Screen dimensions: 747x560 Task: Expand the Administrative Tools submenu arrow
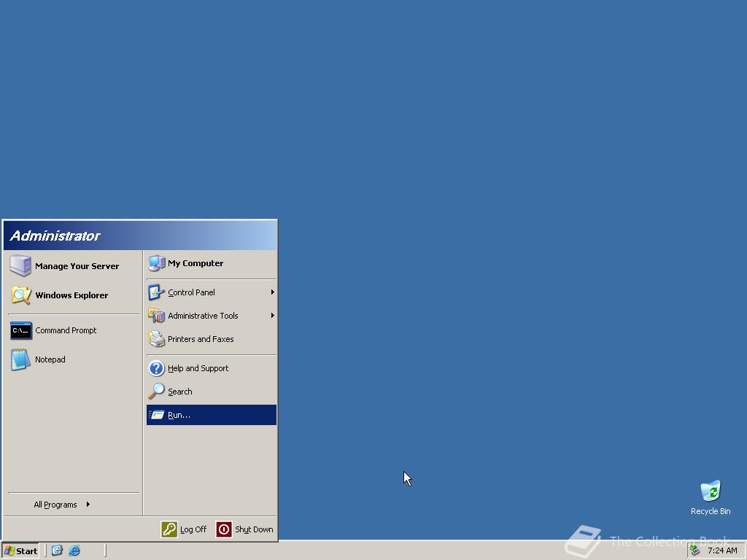coord(273,315)
